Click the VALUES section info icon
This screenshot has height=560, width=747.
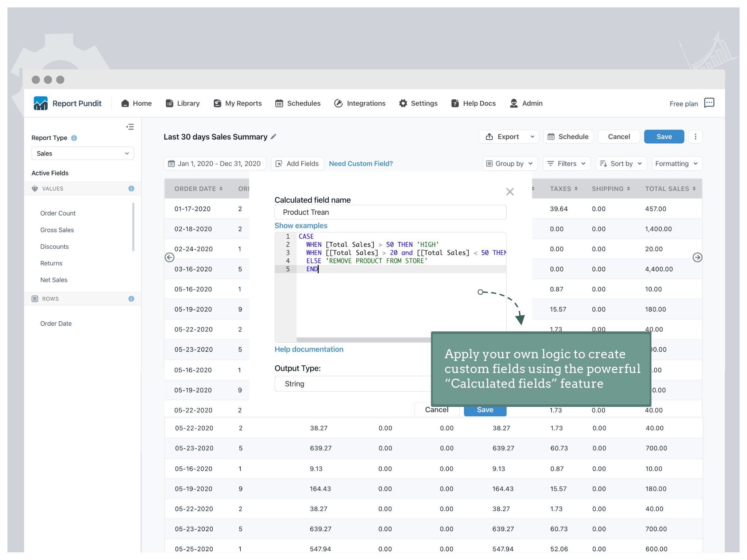point(131,188)
